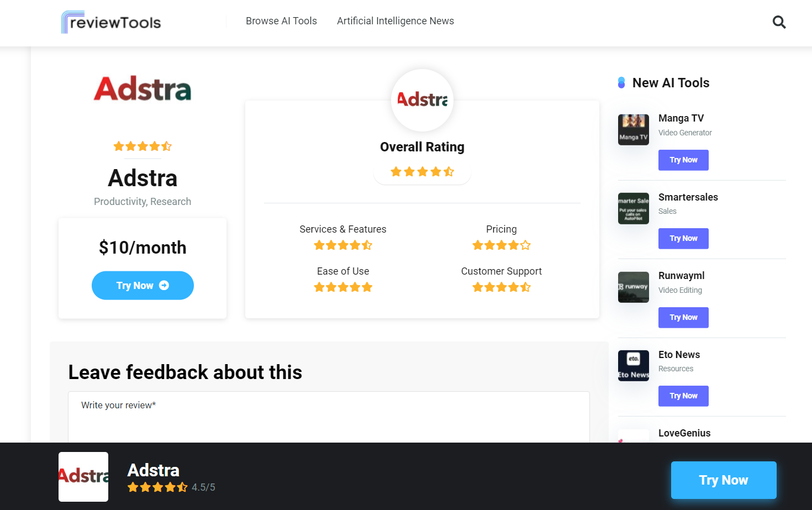Click the Customer Support star rating

click(x=502, y=287)
